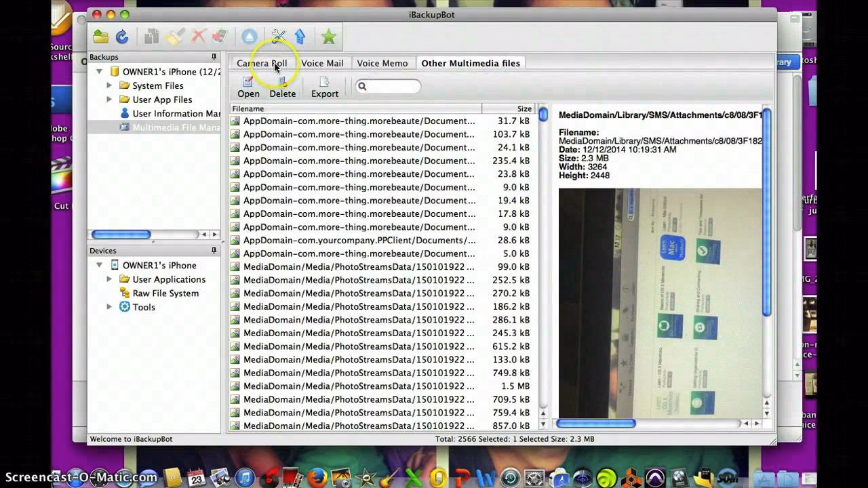Switch to the Voice Memo tab
This screenshot has width=868, height=488.
[382, 62]
